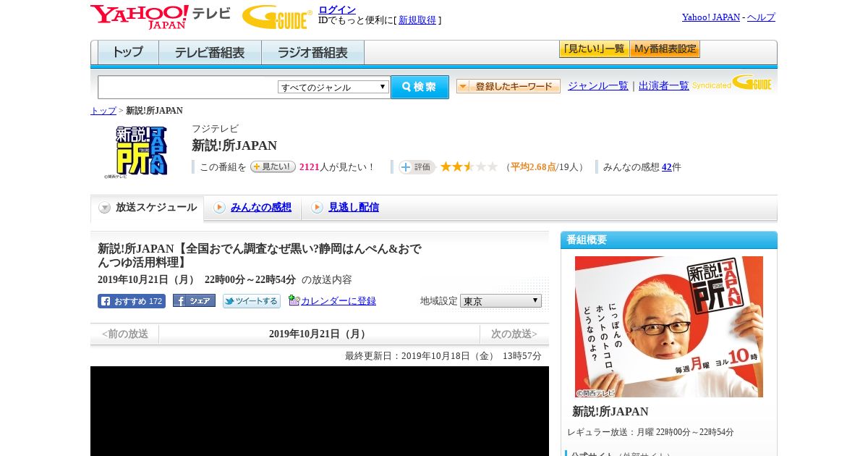Focus the program search input field
868x456 pixels.
pyautogui.click(x=188, y=87)
